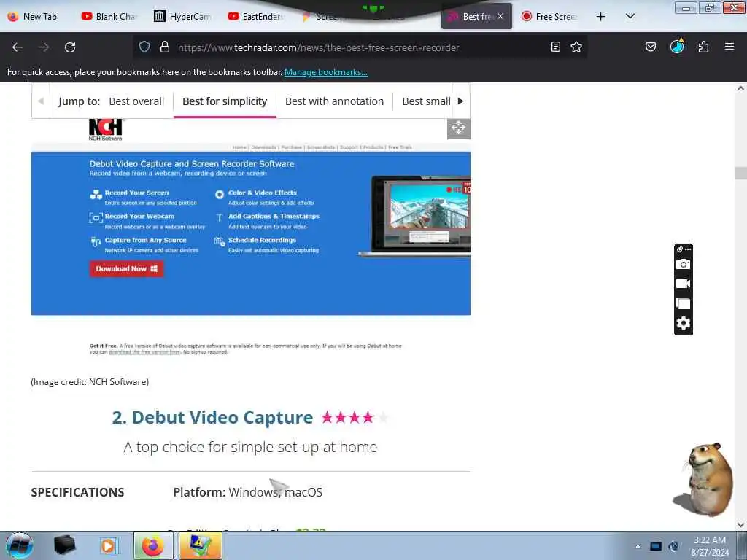The width and height of the screenshot is (747, 560).
Task: Open warning screen taskbar app
Action: point(200,545)
